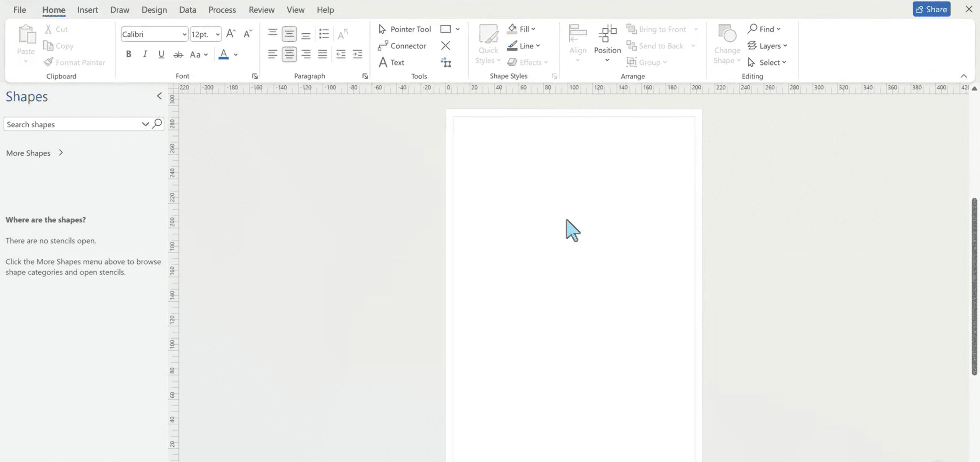Click the Share button
This screenshot has width=980, height=462.
point(931,10)
